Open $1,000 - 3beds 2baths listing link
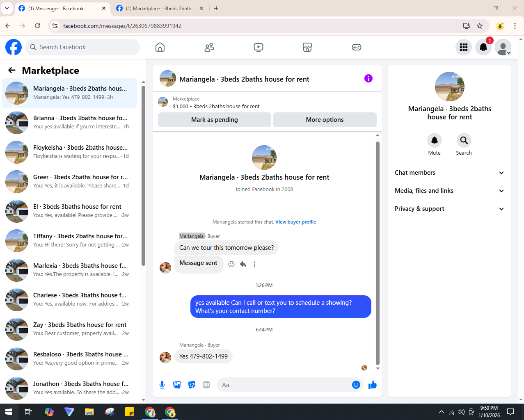Viewport: 524px width, 420px height. (216, 106)
